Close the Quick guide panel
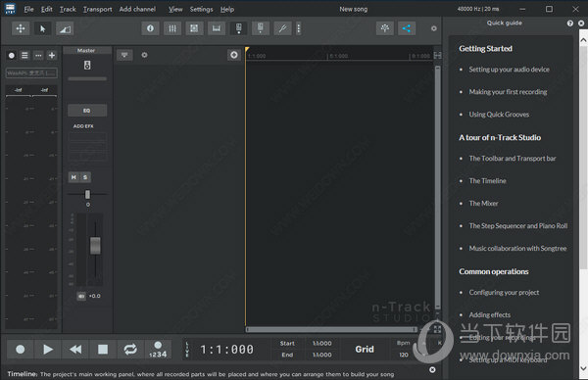 pyautogui.click(x=581, y=24)
